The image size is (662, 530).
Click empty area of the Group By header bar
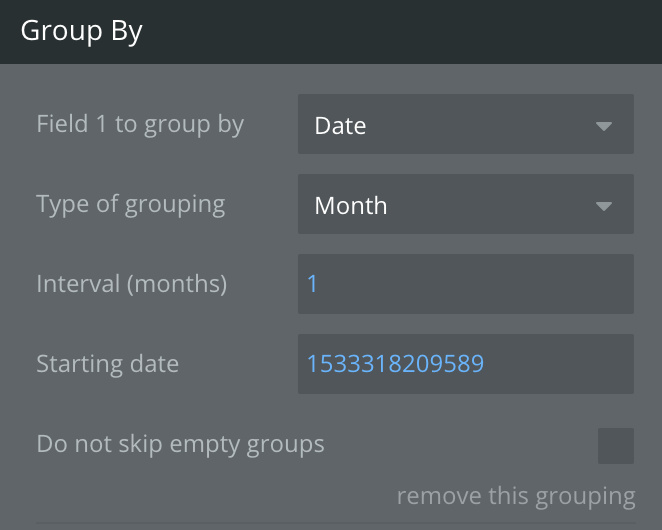click(400, 31)
